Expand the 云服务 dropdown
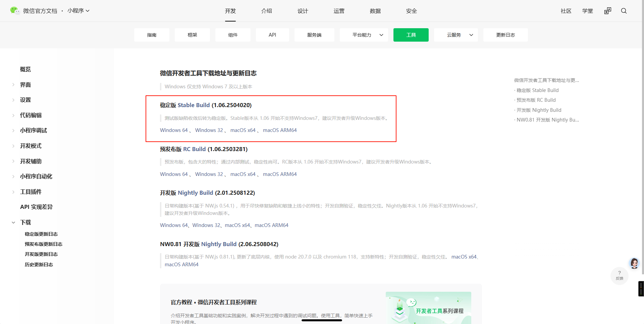 [456, 35]
